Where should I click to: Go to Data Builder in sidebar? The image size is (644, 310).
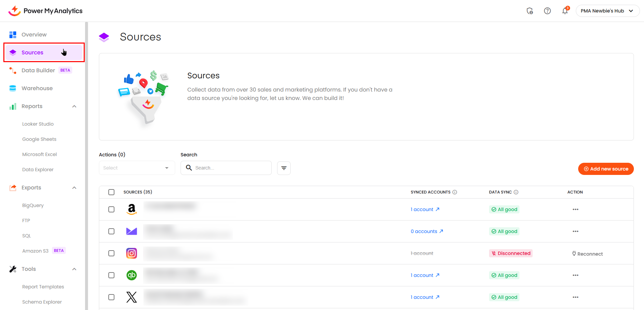click(x=38, y=71)
